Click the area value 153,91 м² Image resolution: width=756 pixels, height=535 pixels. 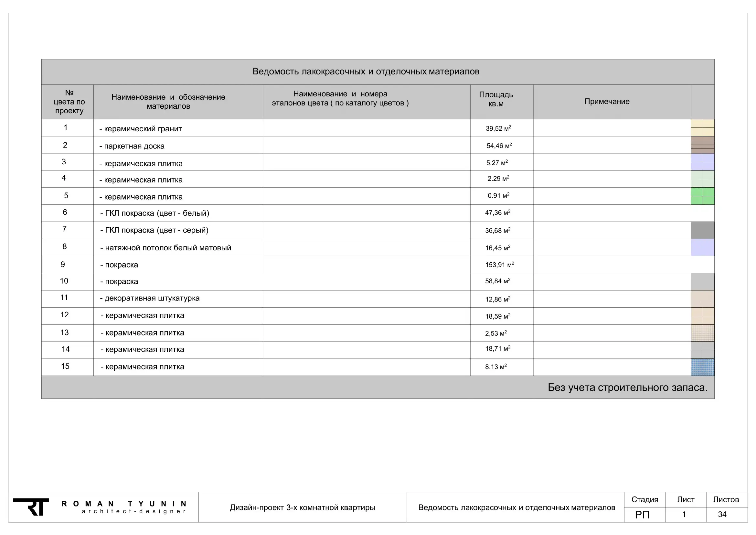coord(499,265)
